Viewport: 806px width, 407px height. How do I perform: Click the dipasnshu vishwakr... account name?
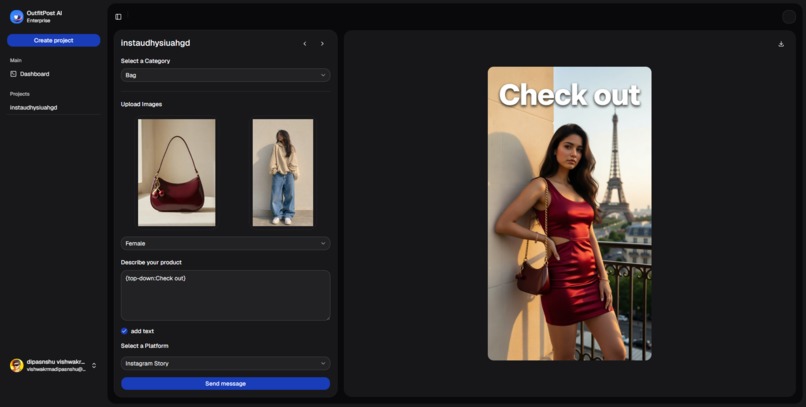56,362
